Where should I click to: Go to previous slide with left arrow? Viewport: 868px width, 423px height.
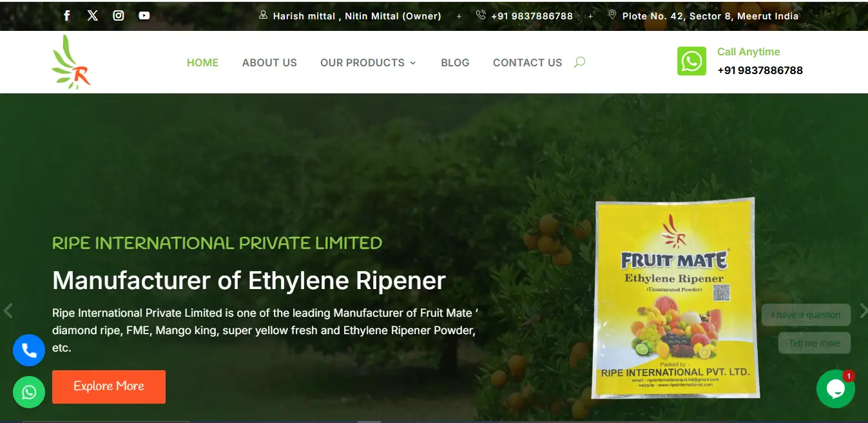point(8,311)
